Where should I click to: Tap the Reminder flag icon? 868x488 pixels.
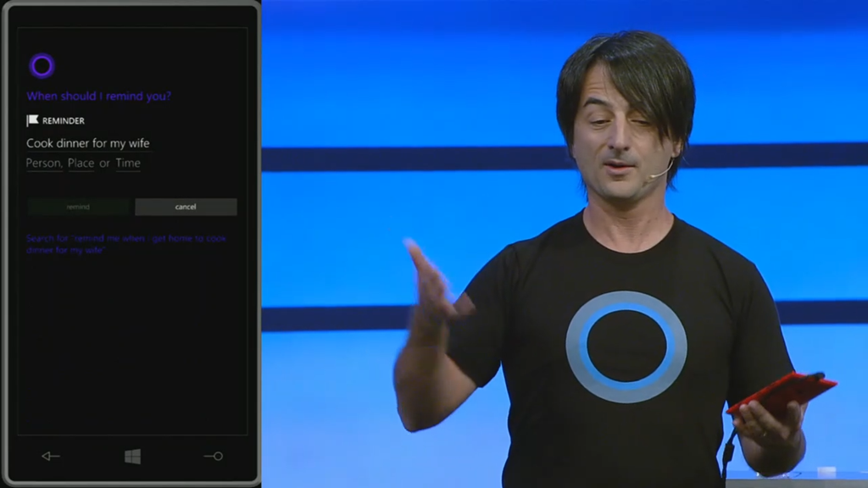coord(33,120)
